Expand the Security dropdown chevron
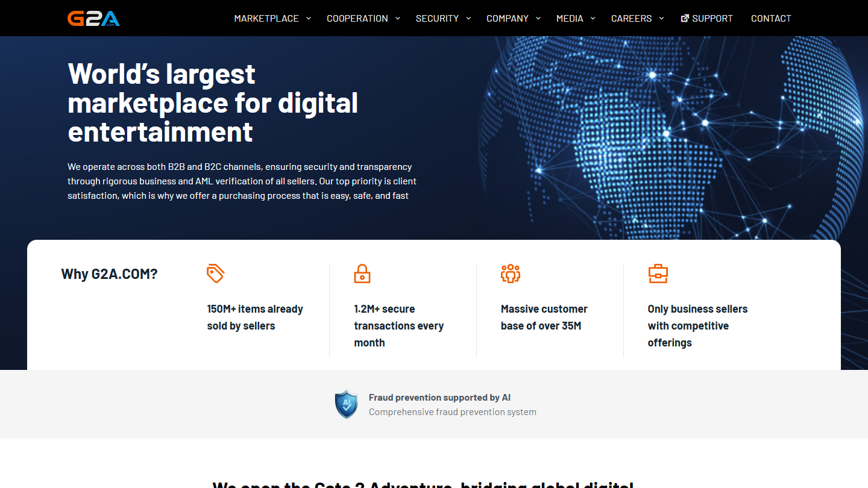868x488 pixels. click(468, 18)
